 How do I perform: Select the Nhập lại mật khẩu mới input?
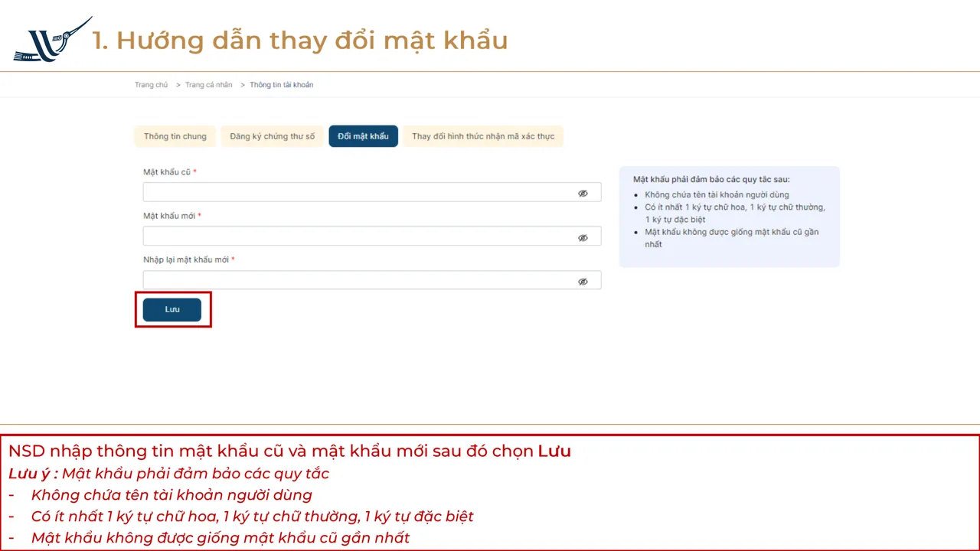372,280
